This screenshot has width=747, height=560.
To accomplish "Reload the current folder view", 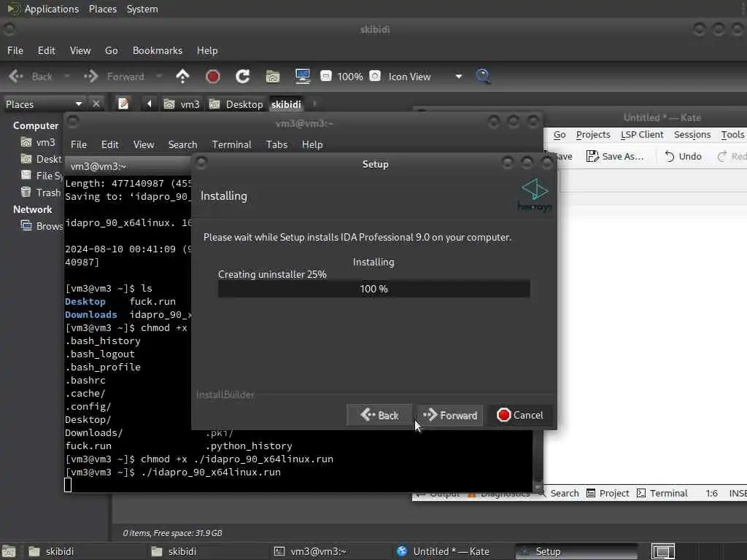I will [242, 76].
